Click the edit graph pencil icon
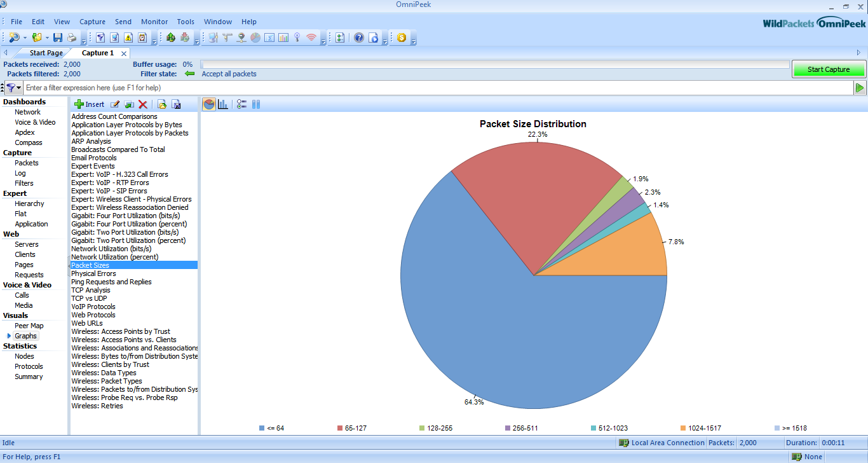Image resolution: width=868 pixels, height=463 pixels. pyautogui.click(x=115, y=104)
